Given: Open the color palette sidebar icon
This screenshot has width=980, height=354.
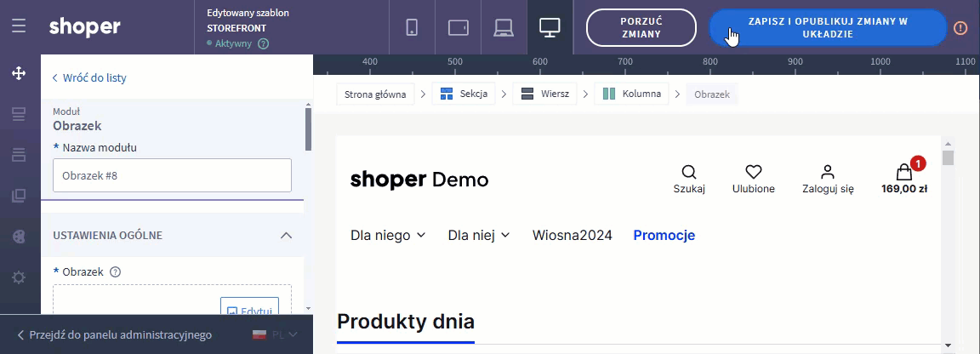Looking at the screenshot, I should pos(19,237).
